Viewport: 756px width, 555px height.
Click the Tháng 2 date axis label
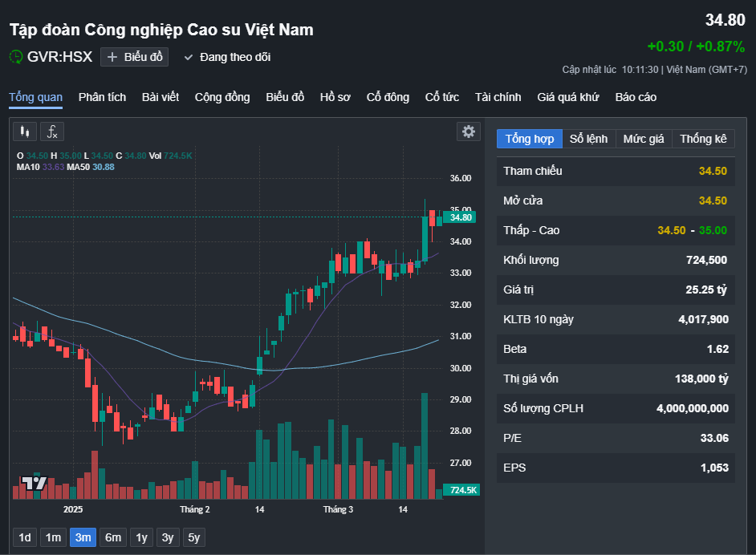(195, 510)
